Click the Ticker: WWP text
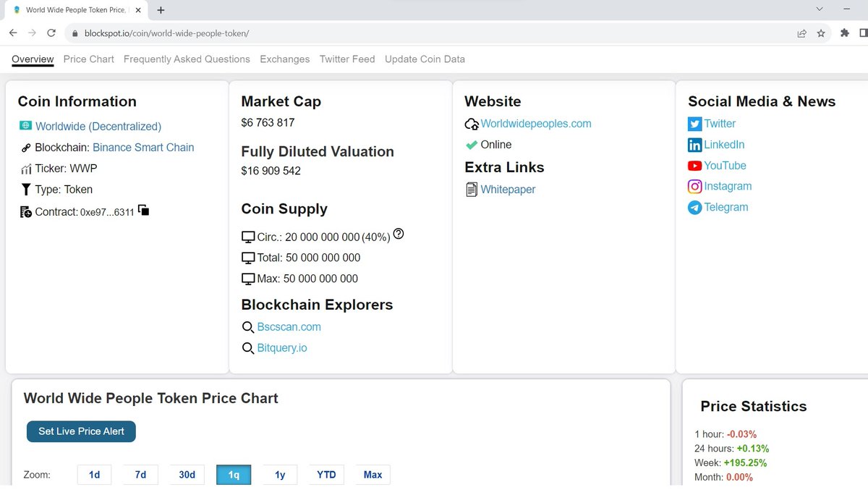 tap(66, 169)
